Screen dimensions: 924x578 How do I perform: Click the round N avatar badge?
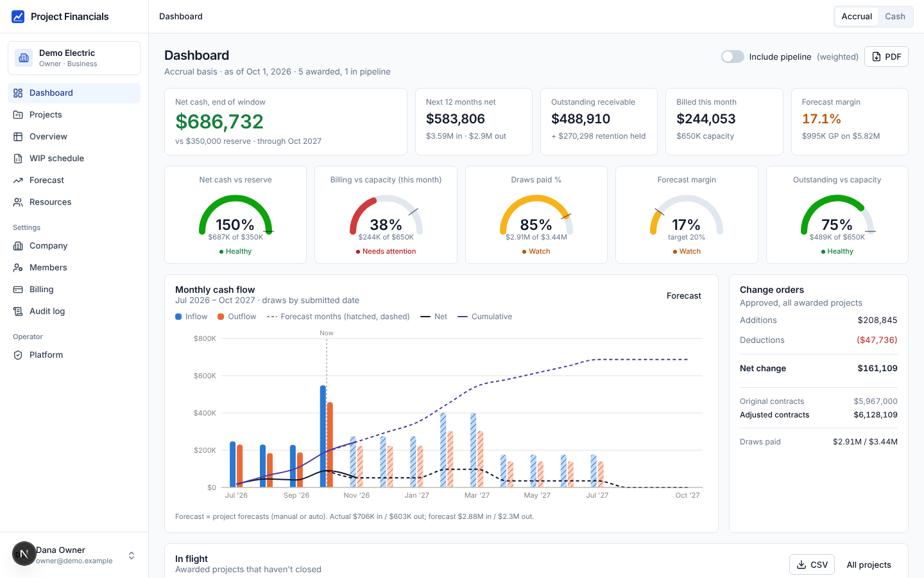[24, 554]
